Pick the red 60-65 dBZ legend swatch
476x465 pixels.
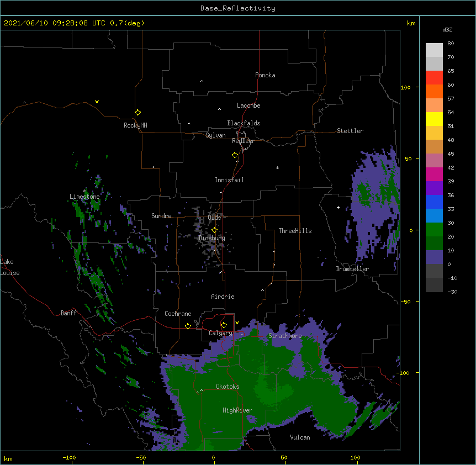coord(434,77)
